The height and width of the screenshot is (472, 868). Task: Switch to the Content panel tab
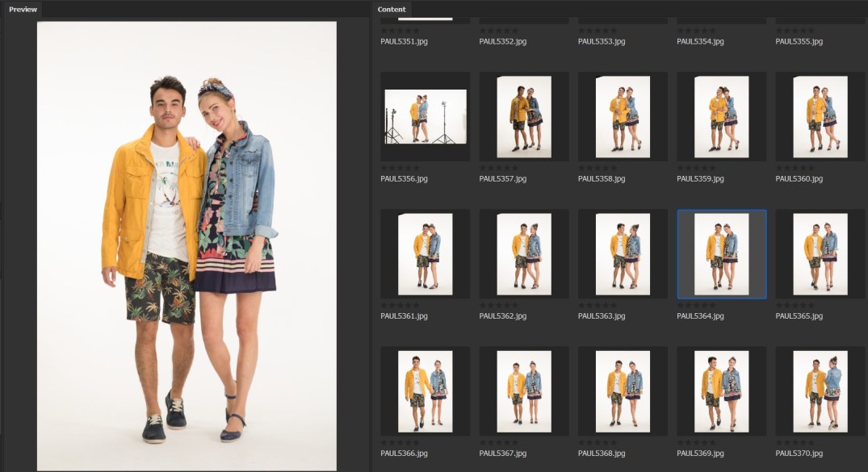tap(392, 9)
